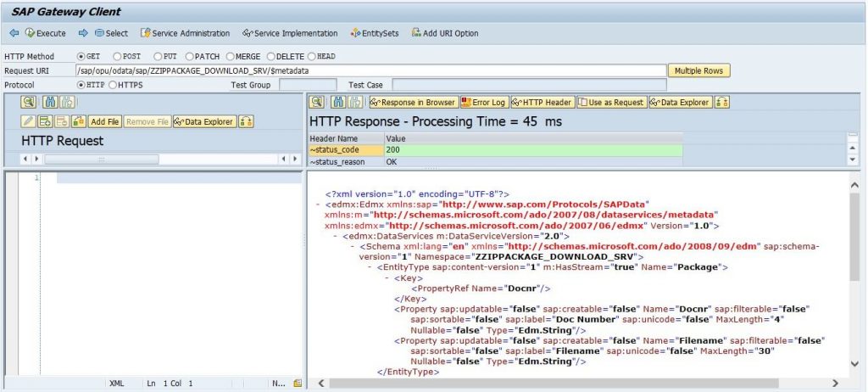This screenshot has height=392, width=868.
Task: Collapse the edmx:Edmx XML node
Action: tap(319, 204)
